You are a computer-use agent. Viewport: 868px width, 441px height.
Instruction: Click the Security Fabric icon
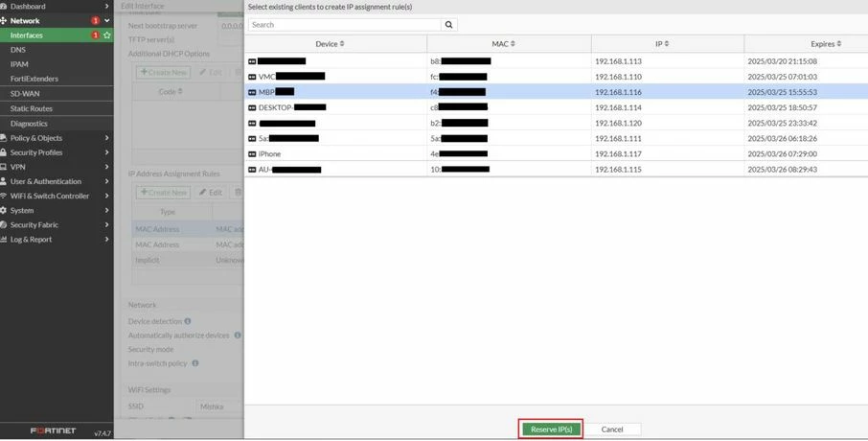[3, 225]
